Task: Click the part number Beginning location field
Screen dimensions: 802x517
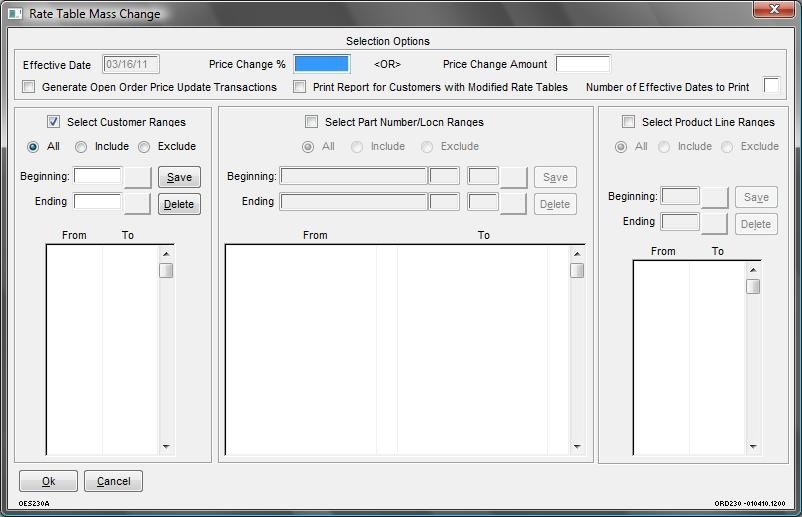Action: [444, 176]
